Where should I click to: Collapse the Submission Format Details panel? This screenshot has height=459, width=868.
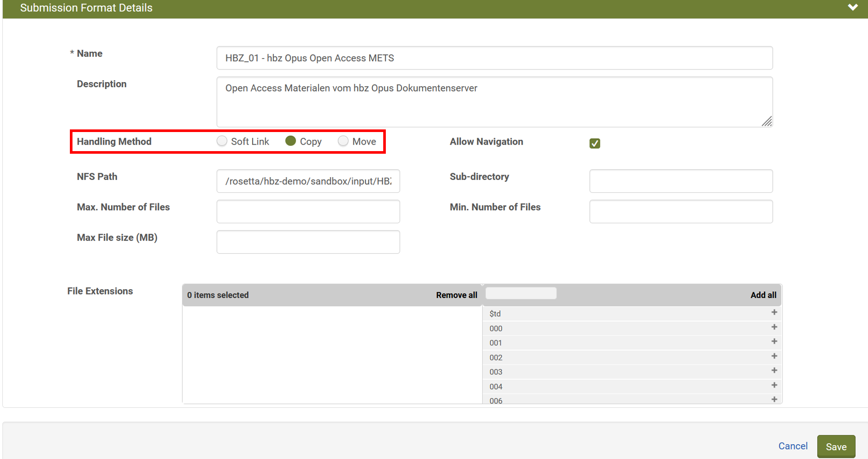pyautogui.click(x=853, y=7)
